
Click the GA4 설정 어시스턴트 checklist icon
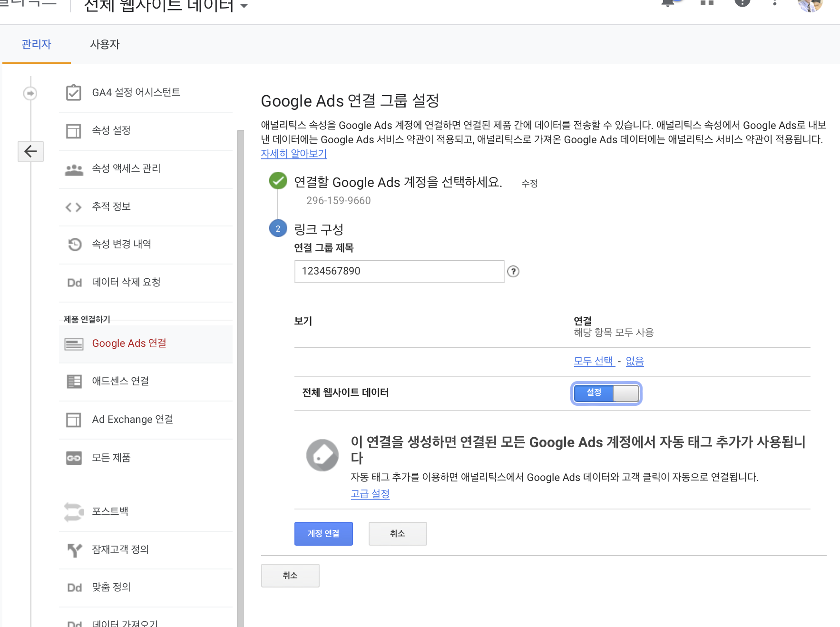pyautogui.click(x=74, y=92)
